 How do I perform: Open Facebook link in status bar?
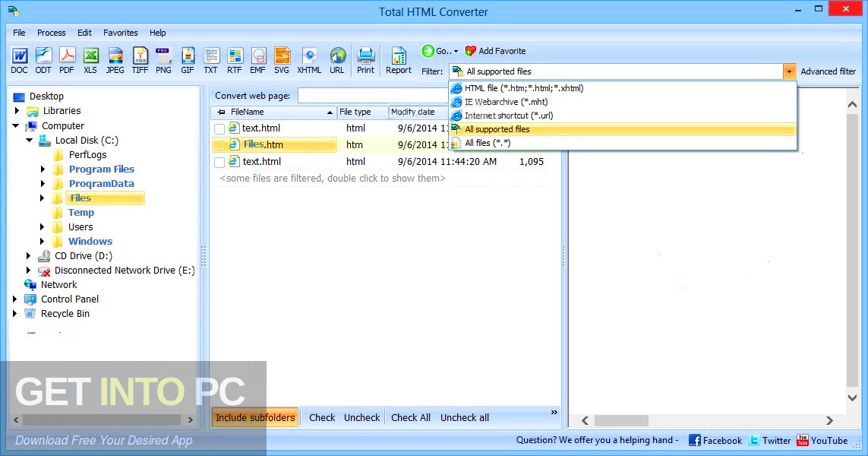pos(715,441)
